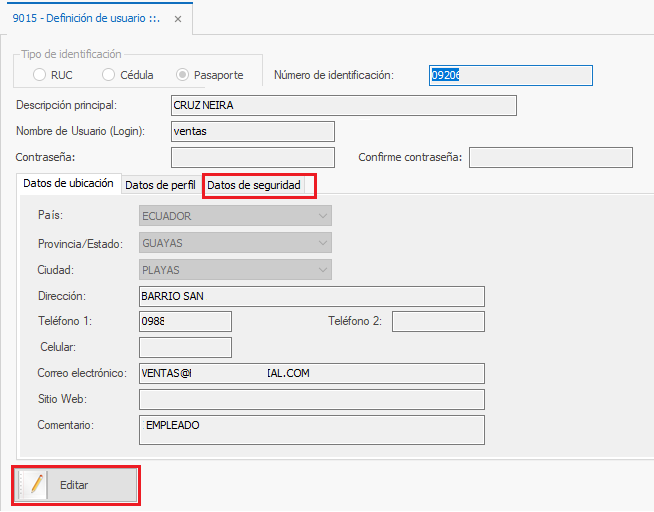Open the Datos de perfil tab
The height and width of the screenshot is (512, 654).
[160, 185]
